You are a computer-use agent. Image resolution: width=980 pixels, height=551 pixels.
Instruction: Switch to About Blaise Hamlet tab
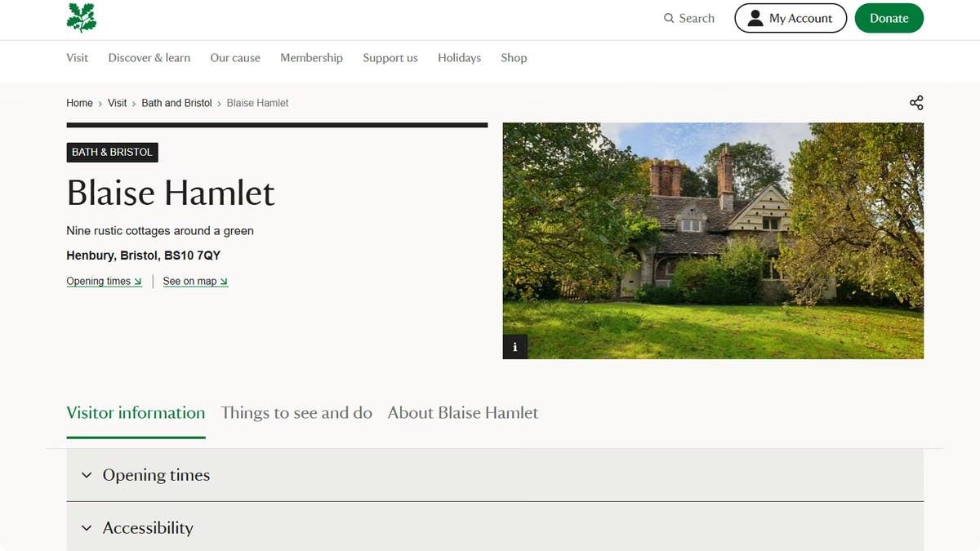(x=463, y=413)
